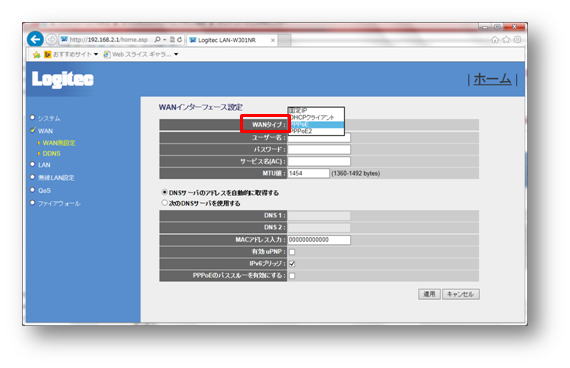Viewport: 570px width, 368px height.
Task: Click the address bar URL 192.168.2.1
Action: click(x=109, y=40)
